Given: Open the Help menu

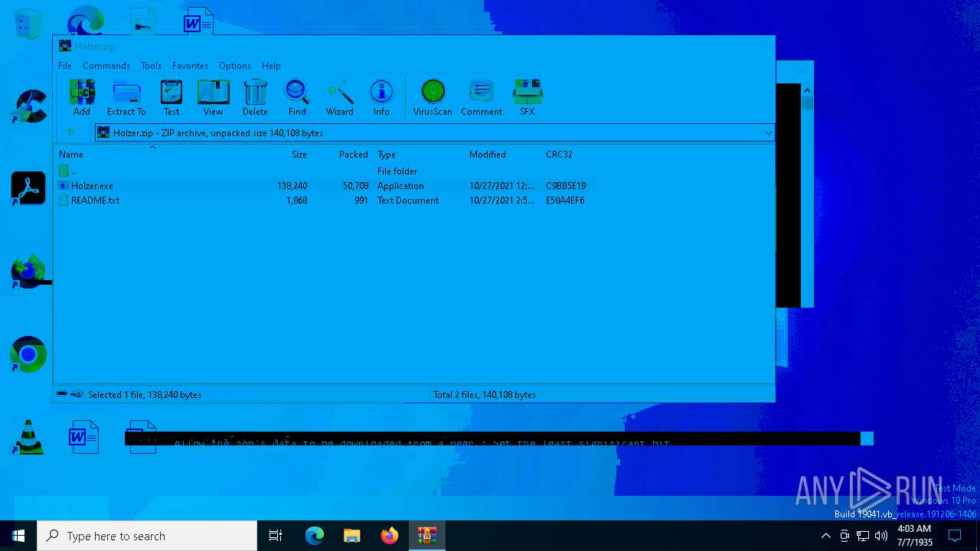Looking at the screenshot, I should click(271, 66).
